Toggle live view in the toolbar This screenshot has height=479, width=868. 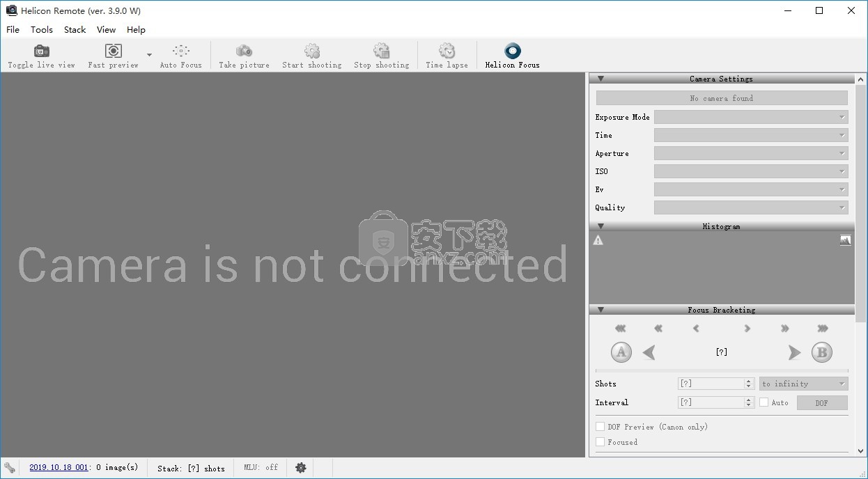pyautogui.click(x=41, y=56)
